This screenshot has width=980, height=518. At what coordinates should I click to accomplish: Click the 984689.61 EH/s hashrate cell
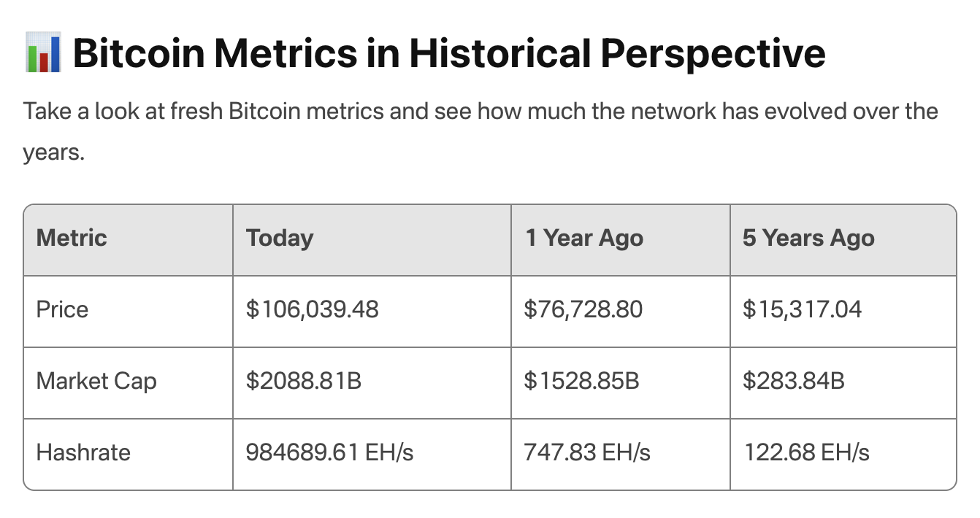pyautogui.click(x=329, y=452)
